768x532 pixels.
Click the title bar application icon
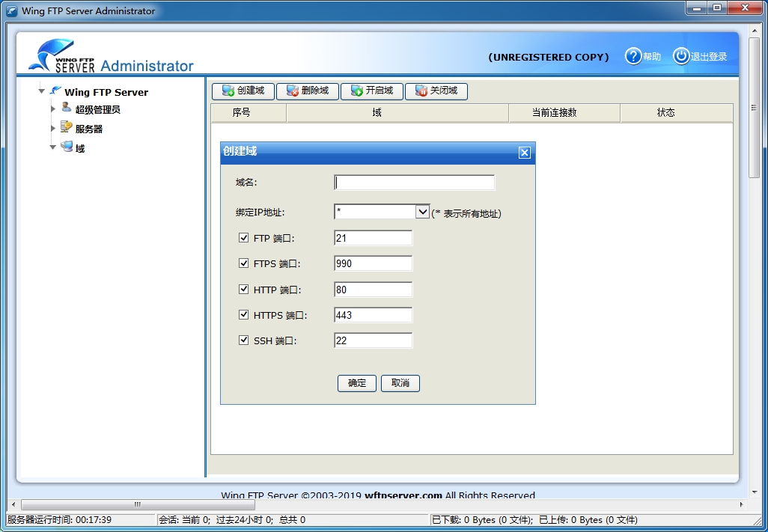[x=12, y=10]
